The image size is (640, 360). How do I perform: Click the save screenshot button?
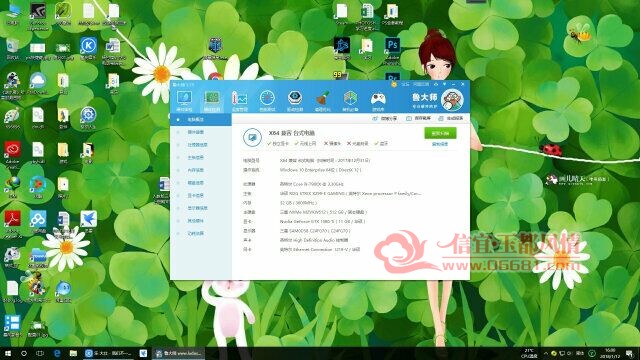tap(418, 118)
